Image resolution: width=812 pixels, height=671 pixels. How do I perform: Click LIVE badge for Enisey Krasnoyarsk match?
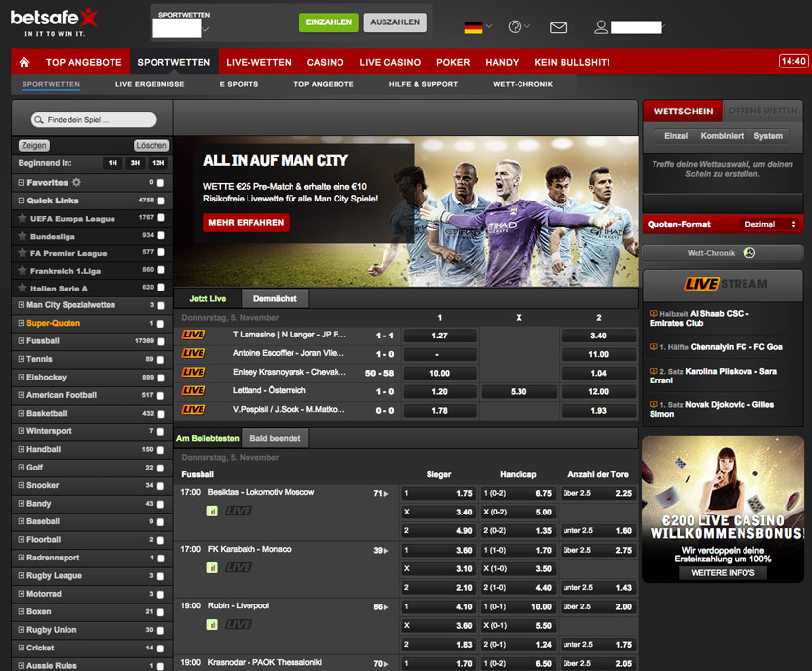(193, 373)
